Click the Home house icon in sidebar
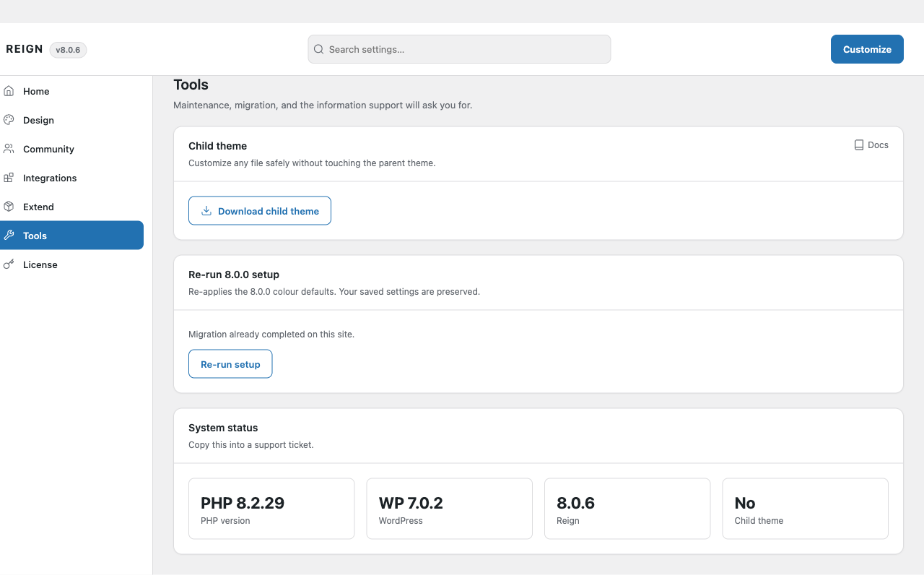 click(x=9, y=91)
